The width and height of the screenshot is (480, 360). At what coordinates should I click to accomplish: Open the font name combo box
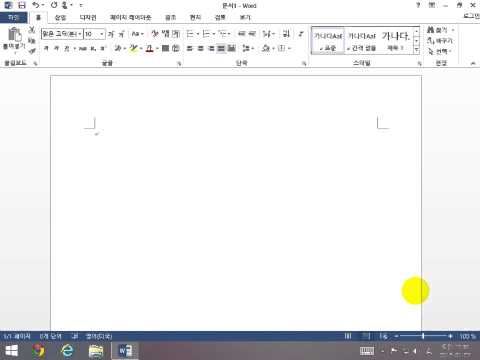click(x=62, y=34)
